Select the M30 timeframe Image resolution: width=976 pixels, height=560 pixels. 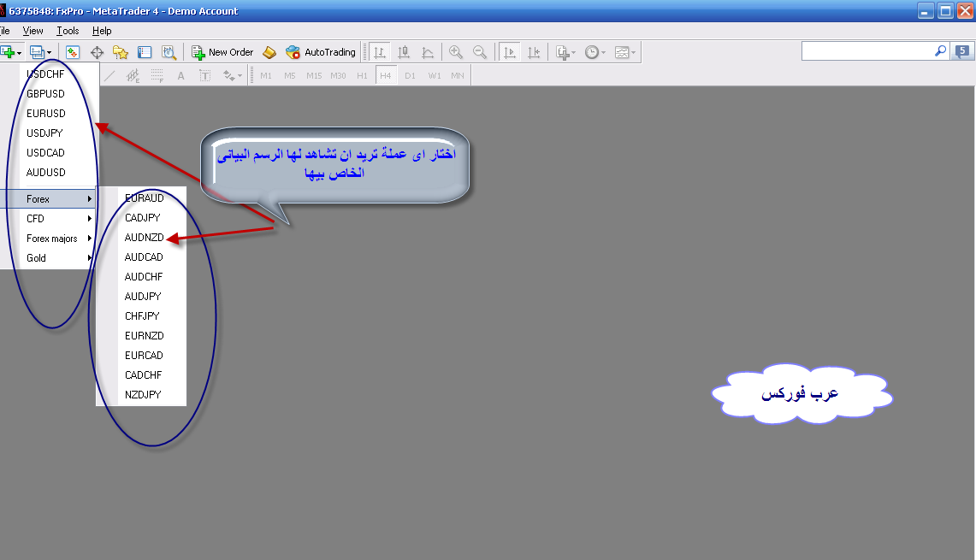coord(338,76)
